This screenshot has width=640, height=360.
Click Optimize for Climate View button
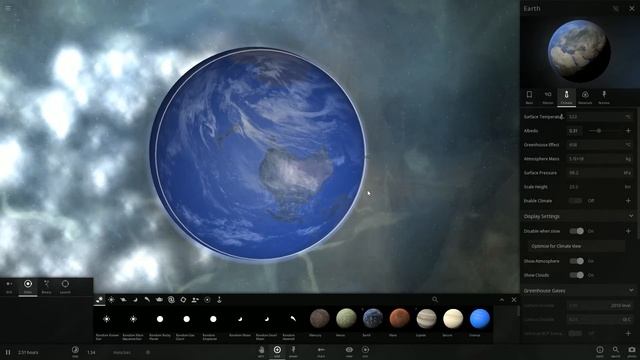576,246
